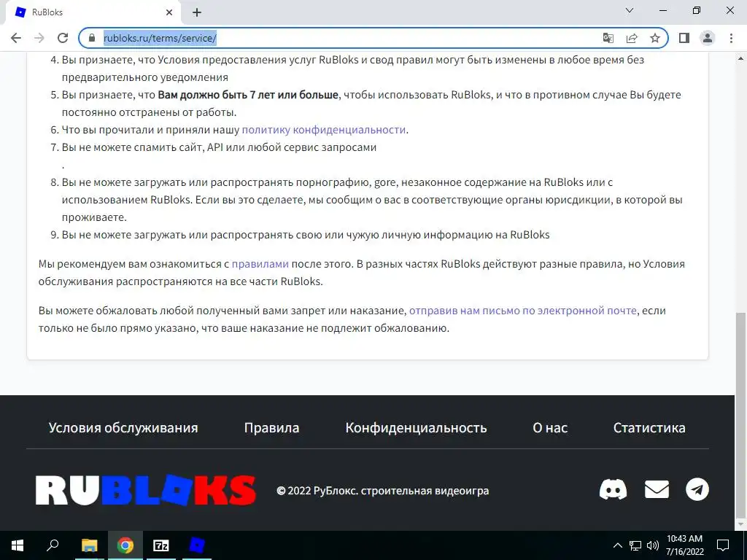Reload the page with refresh icon
Screen dimensions: 747x560
click(x=63, y=38)
